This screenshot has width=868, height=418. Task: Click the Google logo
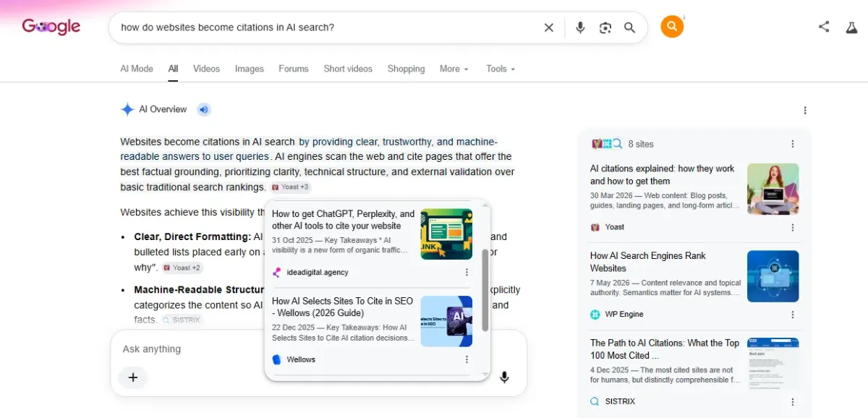(51, 27)
